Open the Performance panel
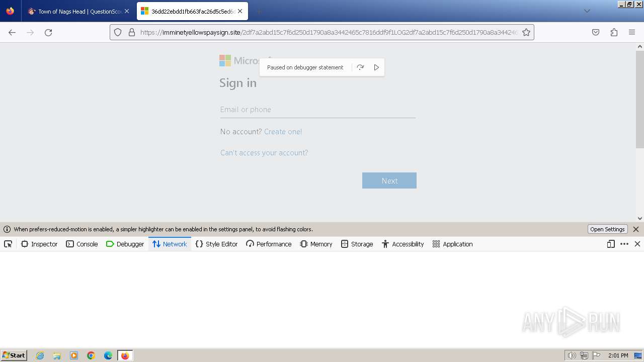644x362 pixels. coord(269,244)
